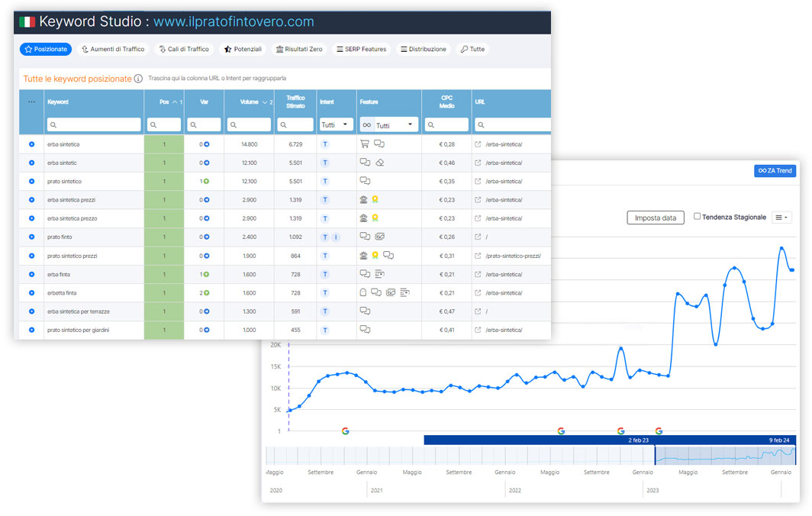The height and width of the screenshot is (516, 812).
Task: Click the table column options ellipsis icon
Action: pyautogui.click(x=31, y=102)
